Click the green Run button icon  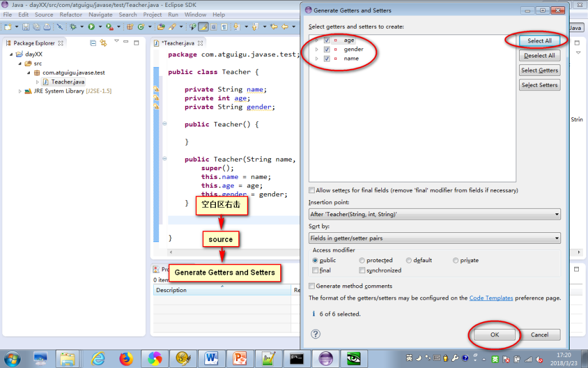click(91, 26)
